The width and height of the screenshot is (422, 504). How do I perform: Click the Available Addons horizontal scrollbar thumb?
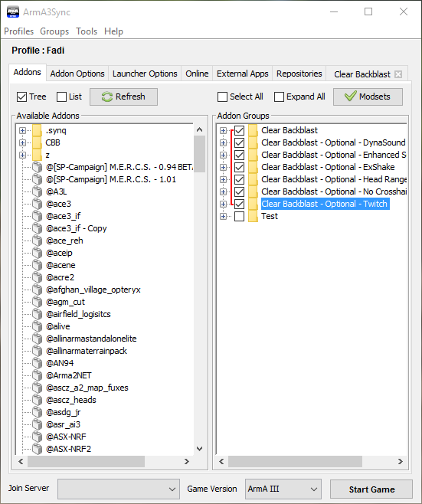[x=86, y=462]
